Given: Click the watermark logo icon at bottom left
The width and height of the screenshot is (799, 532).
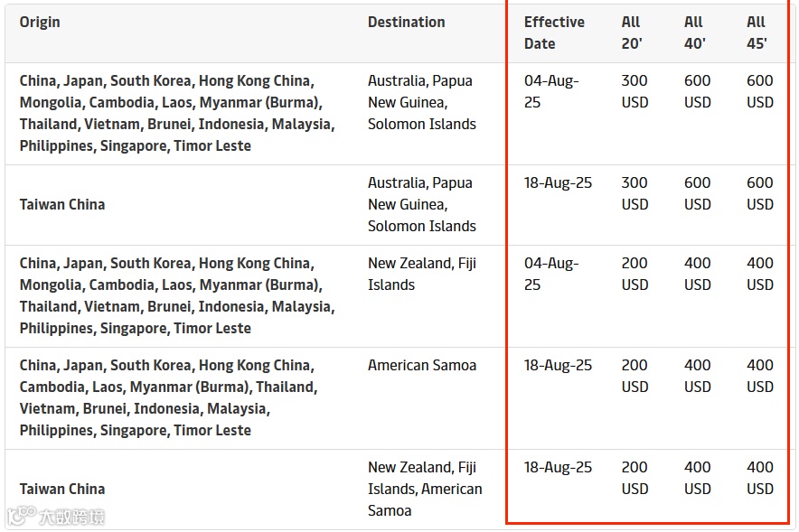Looking at the screenshot, I should (x=22, y=515).
